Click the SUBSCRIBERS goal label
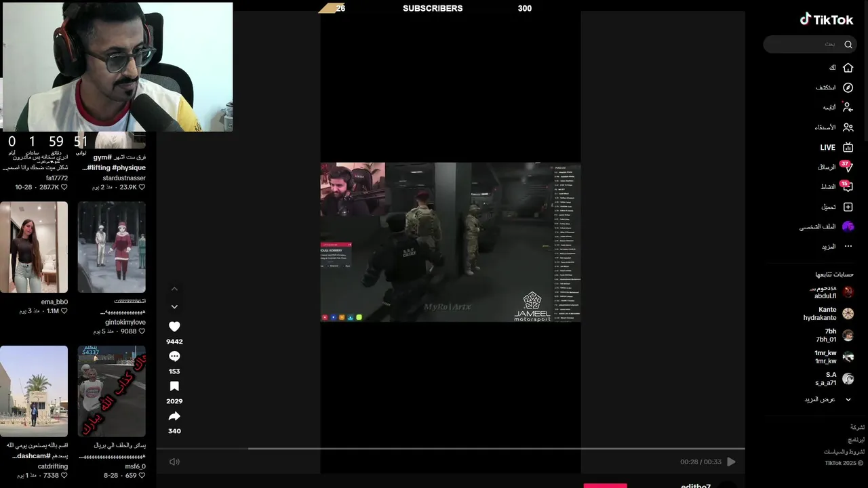Screen dimensions: 868x488 pyautogui.click(x=433, y=9)
